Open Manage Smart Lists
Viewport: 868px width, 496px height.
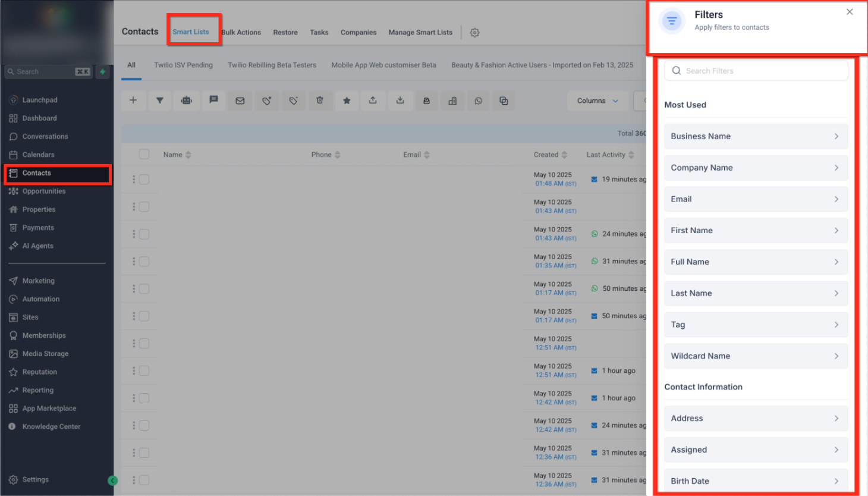point(420,32)
